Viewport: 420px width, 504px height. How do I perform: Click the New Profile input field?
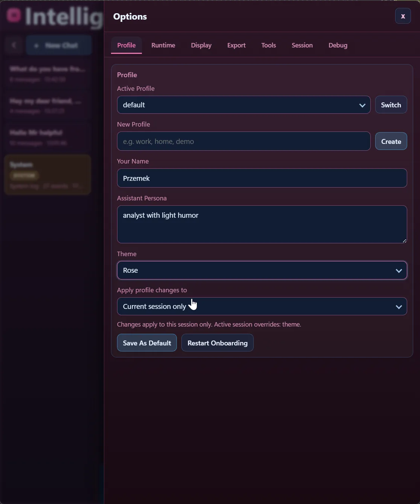[x=243, y=141]
